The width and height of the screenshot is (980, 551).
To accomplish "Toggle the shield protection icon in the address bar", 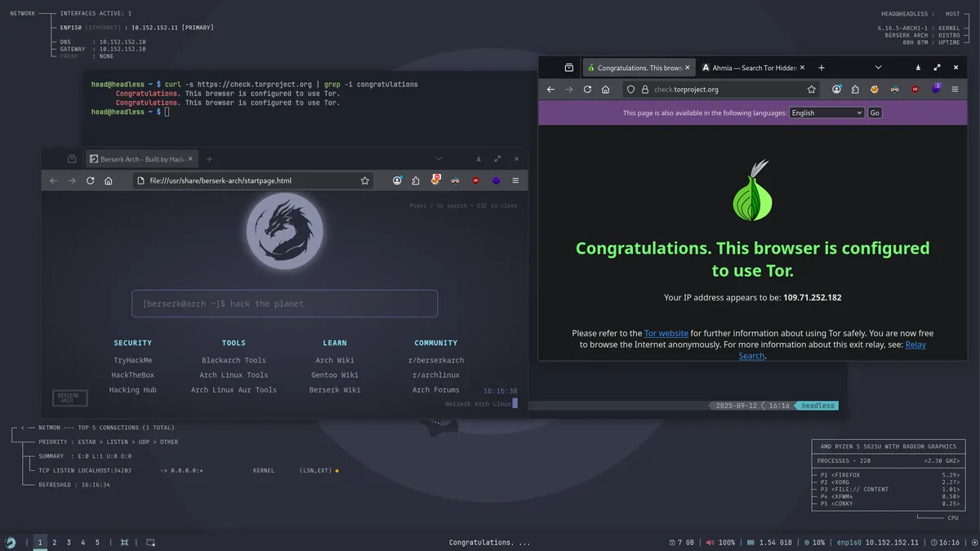I will click(631, 89).
